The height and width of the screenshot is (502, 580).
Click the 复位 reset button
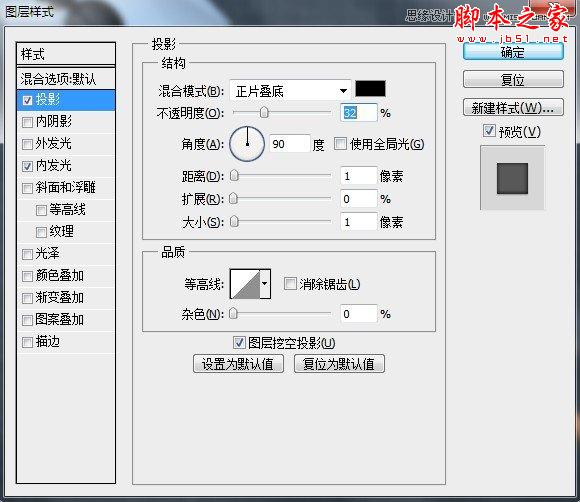(x=513, y=79)
